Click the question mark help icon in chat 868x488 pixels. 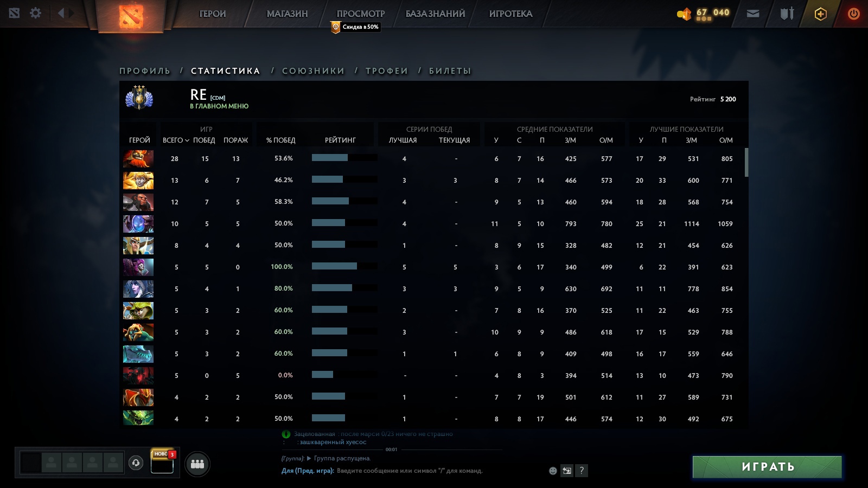pos(582,471)
